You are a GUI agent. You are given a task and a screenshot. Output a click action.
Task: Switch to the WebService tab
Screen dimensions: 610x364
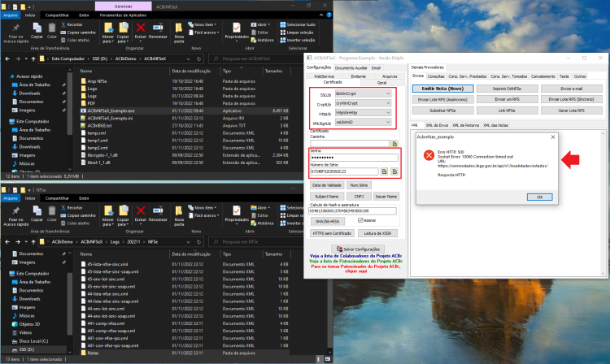(x=324, y=76)
